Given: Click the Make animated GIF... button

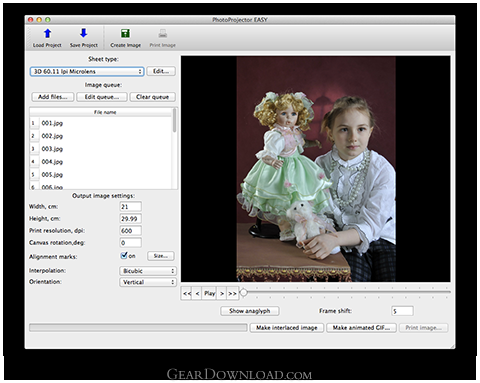Looking at the screenshot, I should (361, 328).
